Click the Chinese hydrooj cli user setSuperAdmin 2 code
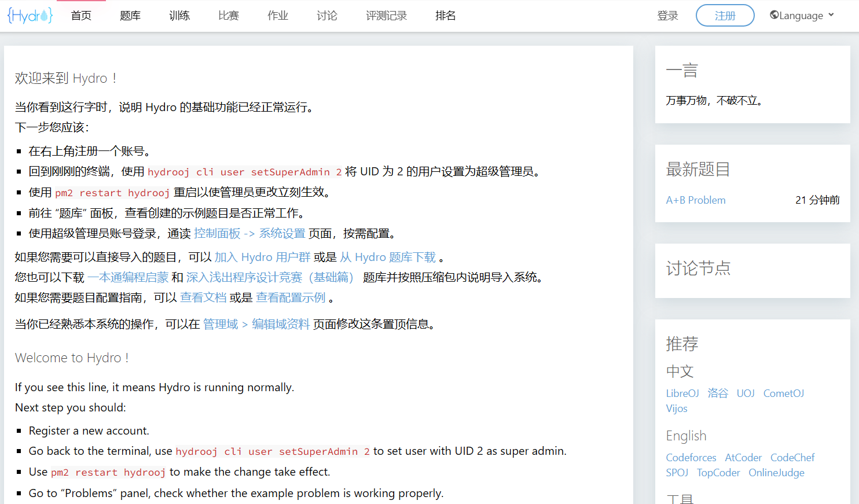 tap(245, 172)
